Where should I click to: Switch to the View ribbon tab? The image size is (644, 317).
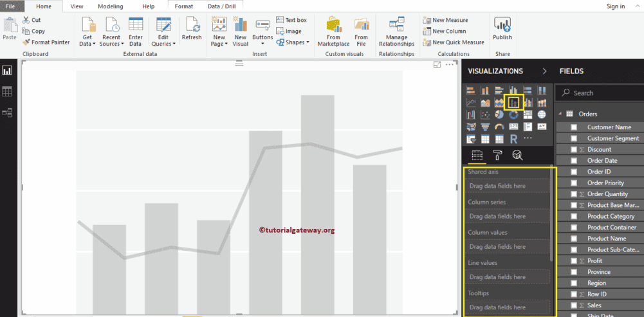point(77,6)
